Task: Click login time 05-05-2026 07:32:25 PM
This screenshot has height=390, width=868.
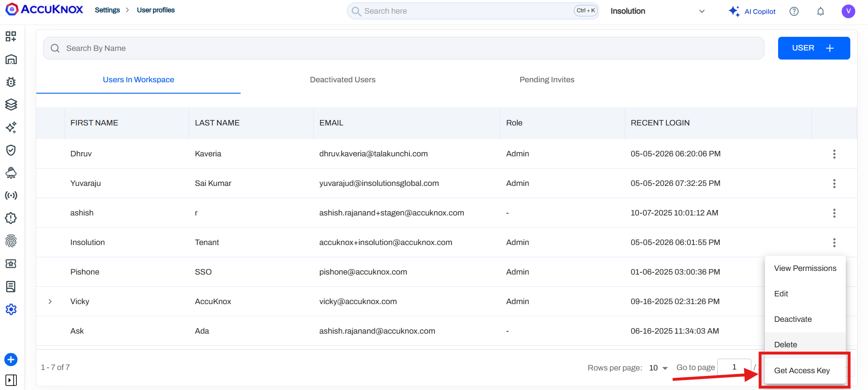Action: click(675, 183)
